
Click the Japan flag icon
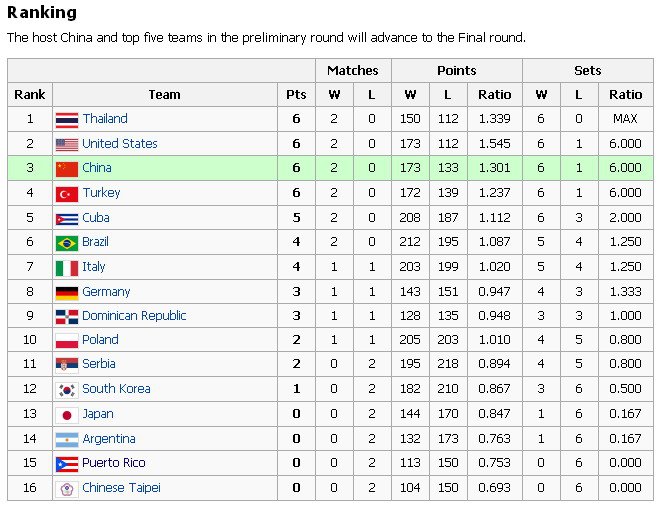click(67, 415)
